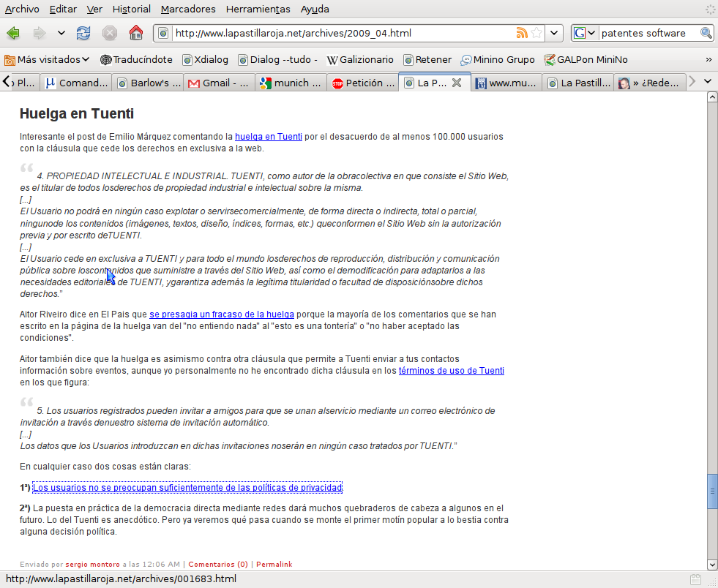The width and height of the screenshot is (718, 588).
Task: Switch to the Gmail tab
Action: (x=220, y=83)
